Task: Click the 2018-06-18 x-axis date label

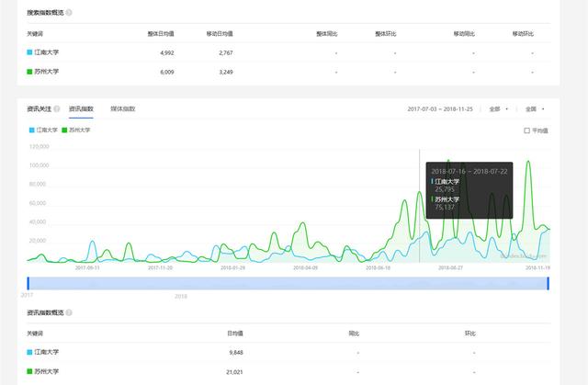Action: tap(378, 267)
